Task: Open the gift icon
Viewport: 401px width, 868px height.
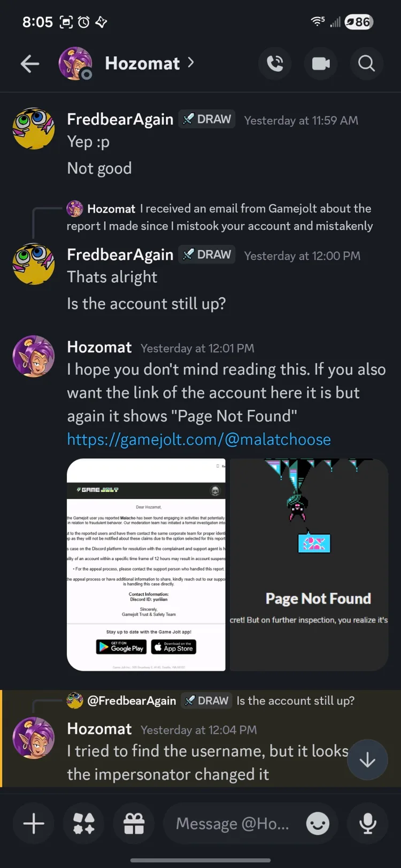Action: pos(134,823)
